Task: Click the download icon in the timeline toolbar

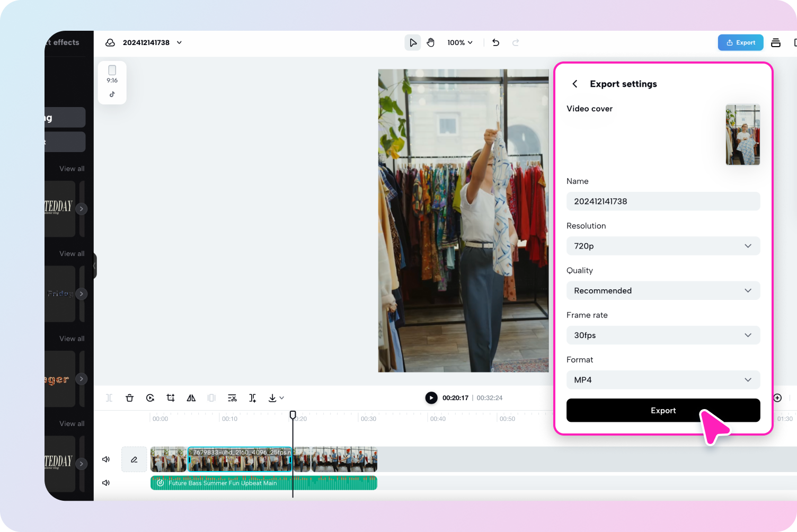Action: [x=272, y=397]
